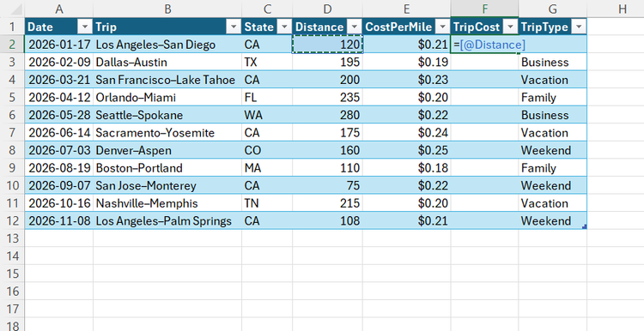
Task: Click TripType Family in Orlando–Miami row
Action: 553,97
